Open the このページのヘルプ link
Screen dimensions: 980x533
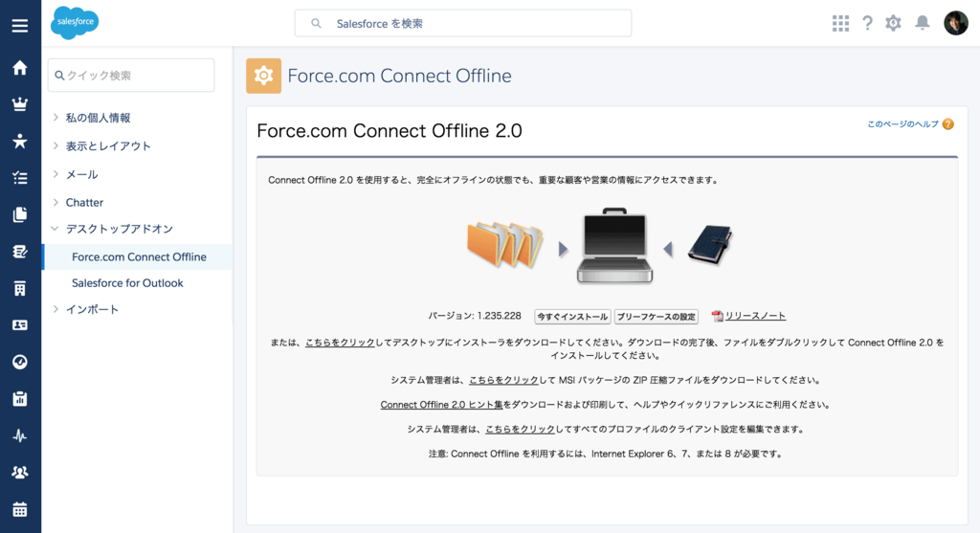(902, 124)
